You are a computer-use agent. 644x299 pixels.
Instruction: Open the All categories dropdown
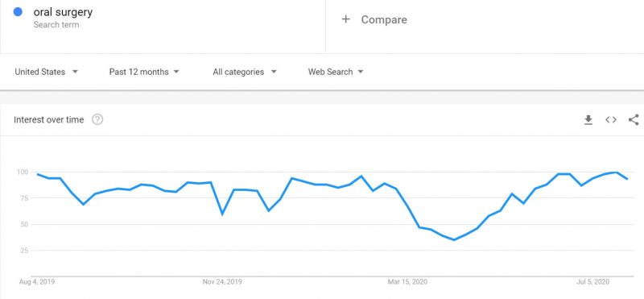tap(245, 72)
